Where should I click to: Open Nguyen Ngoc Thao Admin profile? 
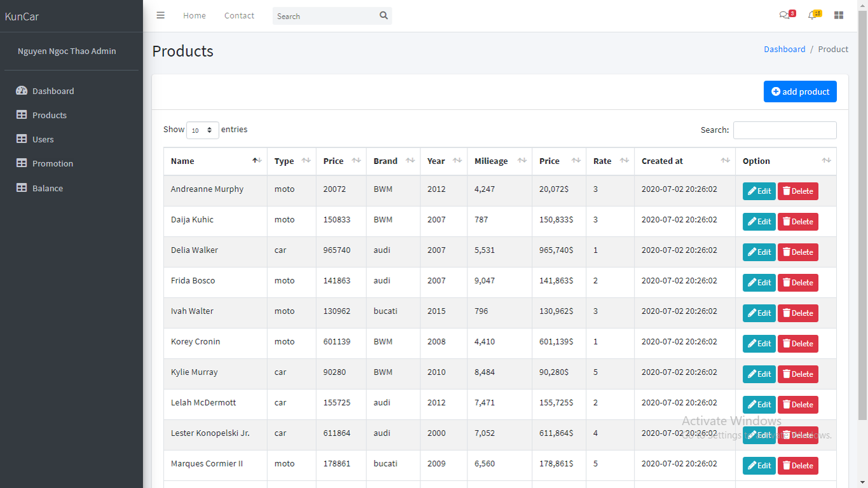pos(67,51)
